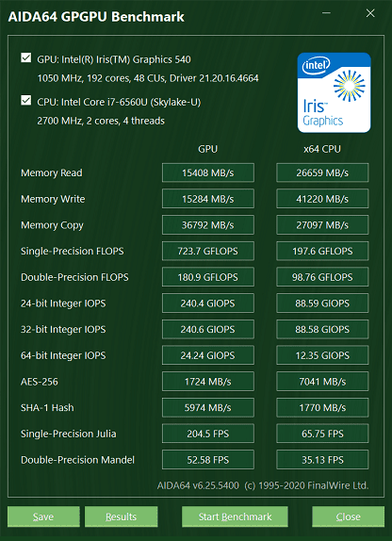Select GPU Memory Read value 15408 MB/s
This screenshot has width=392, height=541.
click(208, 172)
